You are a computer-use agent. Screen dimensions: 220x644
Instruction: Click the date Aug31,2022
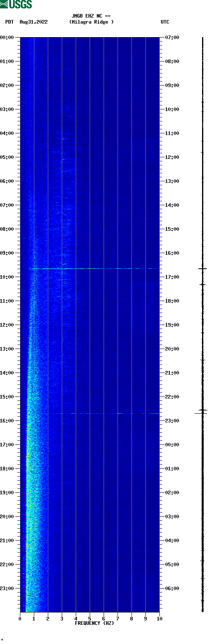click(x=33, y=22)
